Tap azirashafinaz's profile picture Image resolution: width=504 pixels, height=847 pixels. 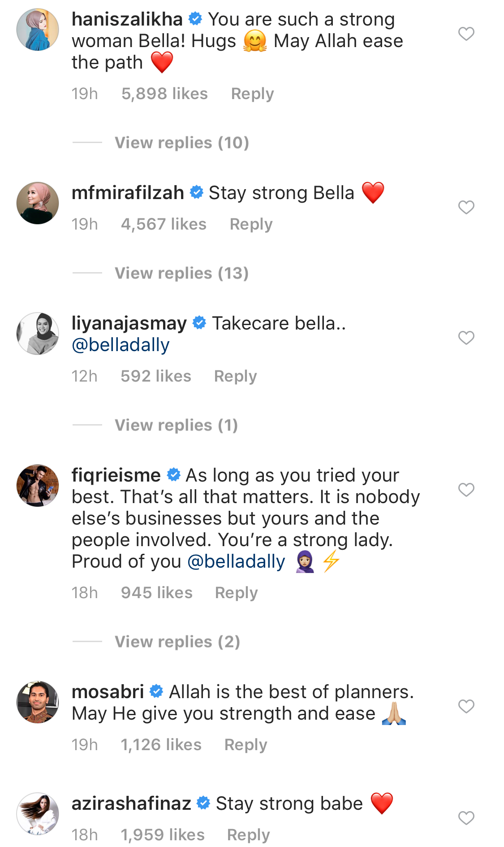coord(38,813)
